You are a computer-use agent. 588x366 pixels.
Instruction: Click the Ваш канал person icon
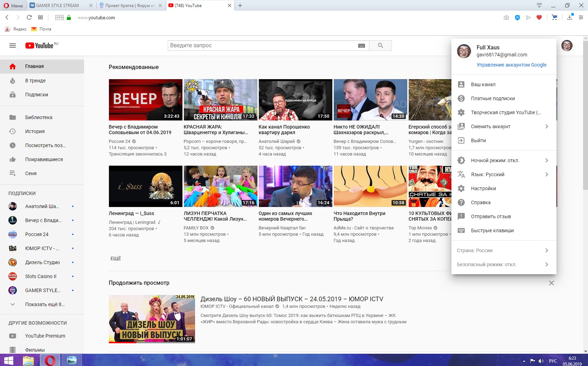[461, 84]
